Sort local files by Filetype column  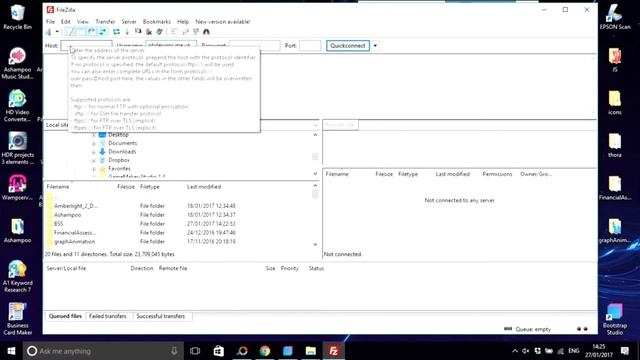pyautogui.click(x=150, y=187)
